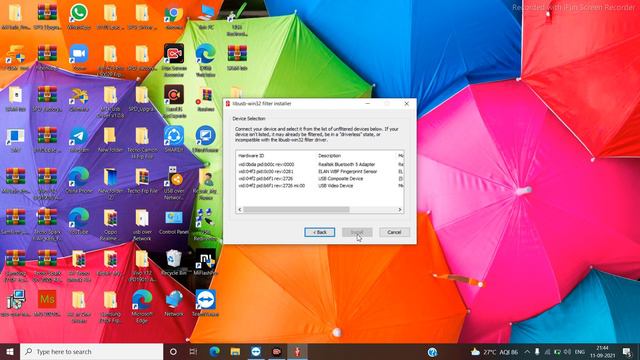Select the libusb filter installer taskbar icon
This screenshot has width=640, height=360.
pyautogui.click(x=298, y=351)
